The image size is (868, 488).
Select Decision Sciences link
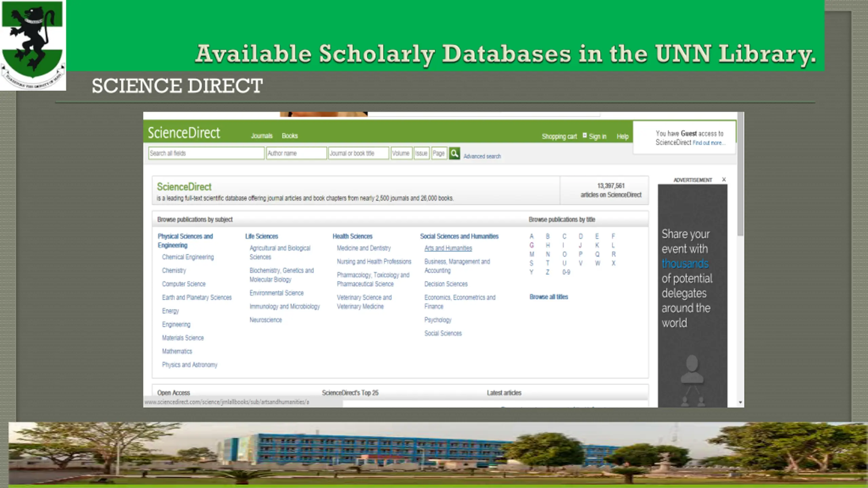pyautogui.click(x=446, y=284)
